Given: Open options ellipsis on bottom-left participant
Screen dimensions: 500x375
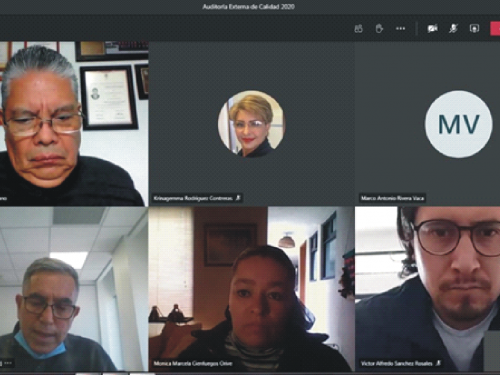Looking at the screenshot, I should pos(8,363).
